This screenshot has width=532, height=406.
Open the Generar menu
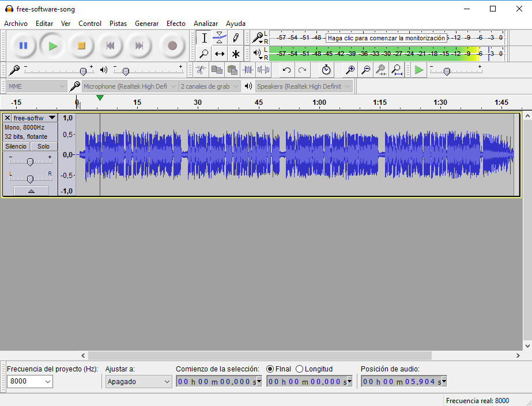pos(146,24)
